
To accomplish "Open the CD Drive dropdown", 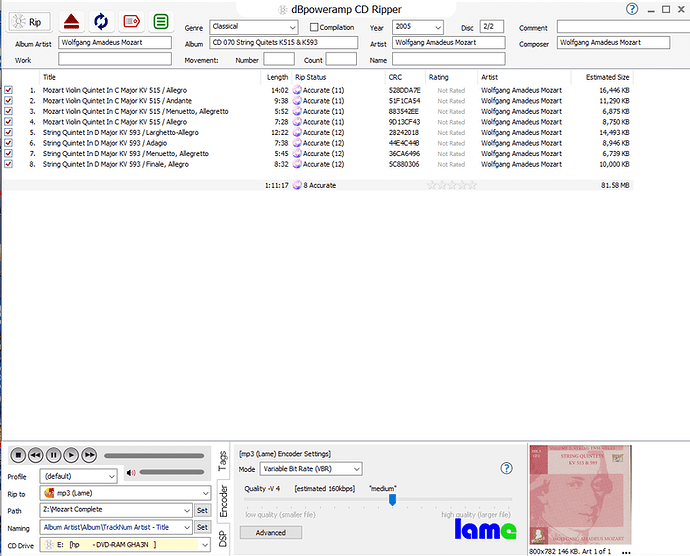I will [125, 545].
